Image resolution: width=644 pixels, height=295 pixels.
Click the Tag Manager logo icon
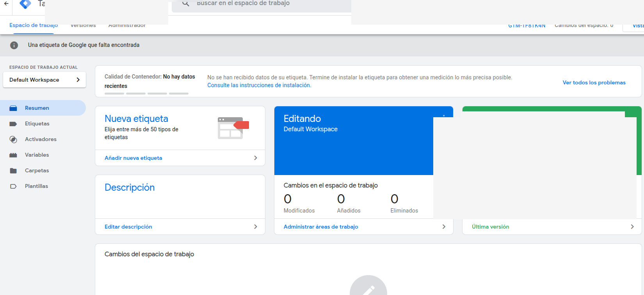pyautogui.click(x=25, y=4)
